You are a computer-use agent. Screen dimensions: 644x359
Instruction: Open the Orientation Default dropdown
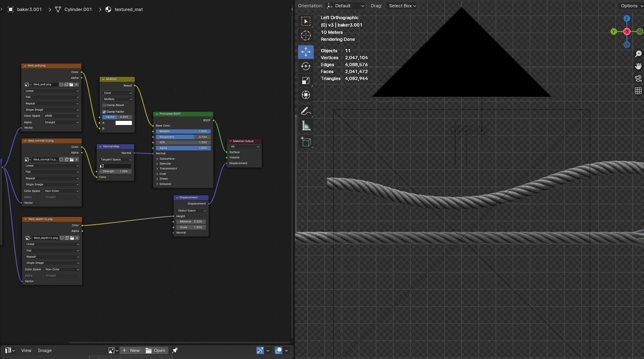tap(345, 6)
